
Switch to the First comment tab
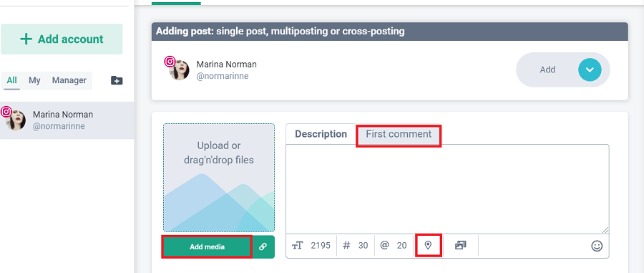pyautogui.click(x=399, y=135)
